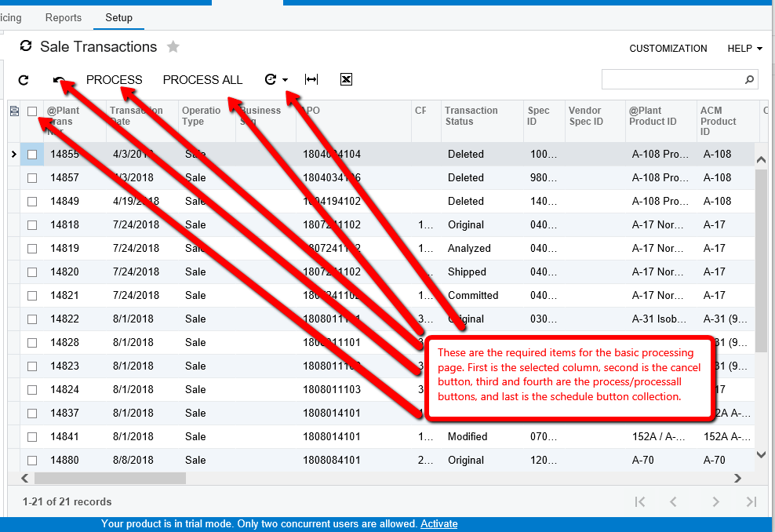Click the PROCESS ALL button
775x532 pixels.
point(202,80)
